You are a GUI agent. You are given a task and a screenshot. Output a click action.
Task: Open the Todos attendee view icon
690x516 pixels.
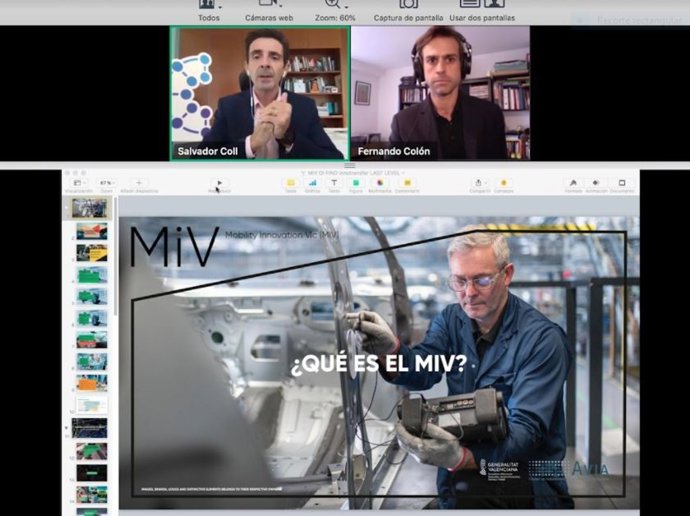pos(206,4)
